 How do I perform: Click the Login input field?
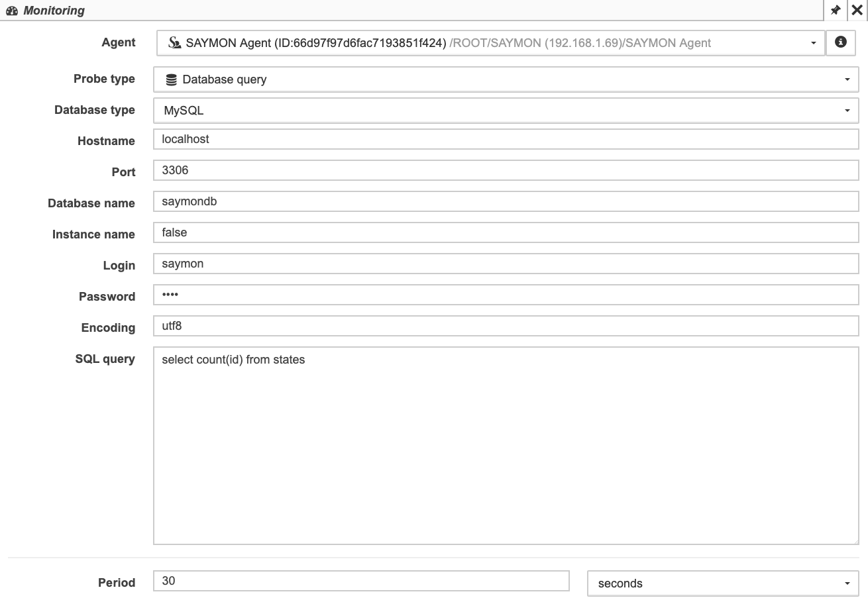pyautogui.click(x=506, y=264)
